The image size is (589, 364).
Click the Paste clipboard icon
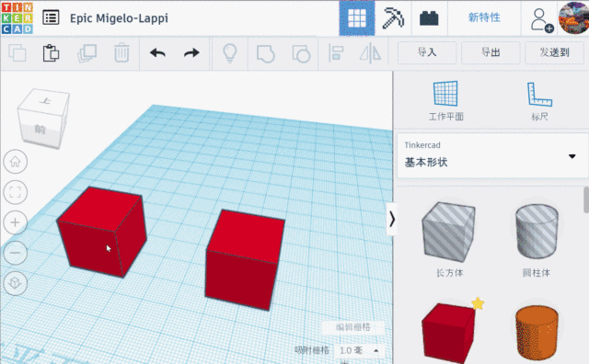click(x=52, y=53)
